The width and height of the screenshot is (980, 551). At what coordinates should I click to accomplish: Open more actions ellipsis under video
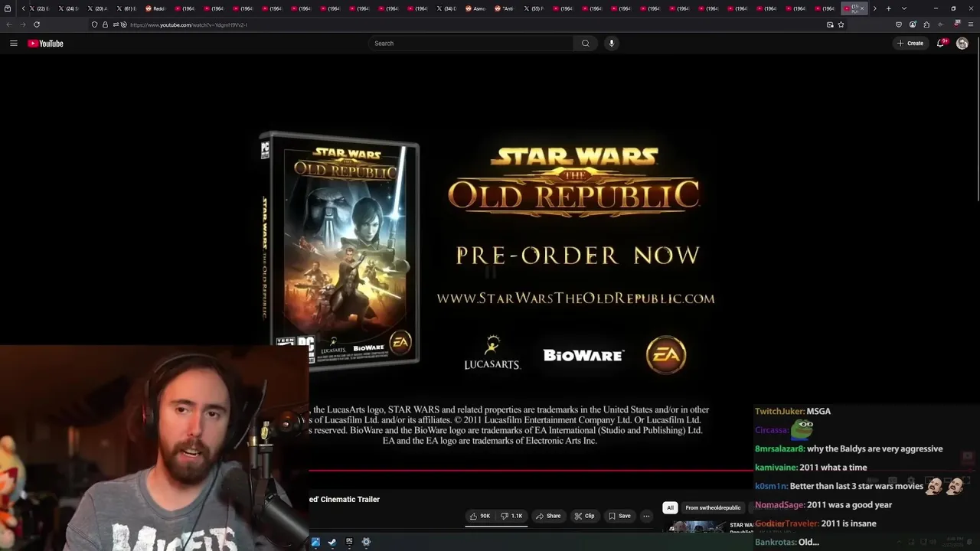pos(646,516)
